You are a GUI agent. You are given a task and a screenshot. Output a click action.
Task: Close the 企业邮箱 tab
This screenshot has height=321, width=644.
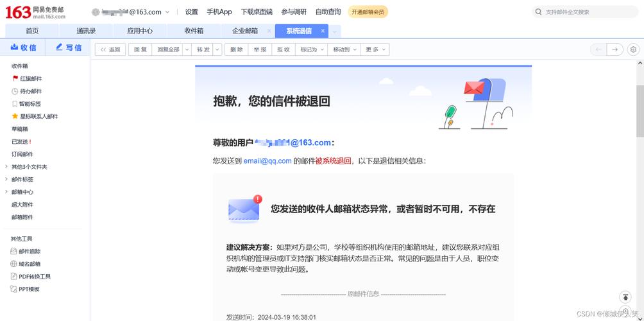pyautogui.click(x=269, y=31)
